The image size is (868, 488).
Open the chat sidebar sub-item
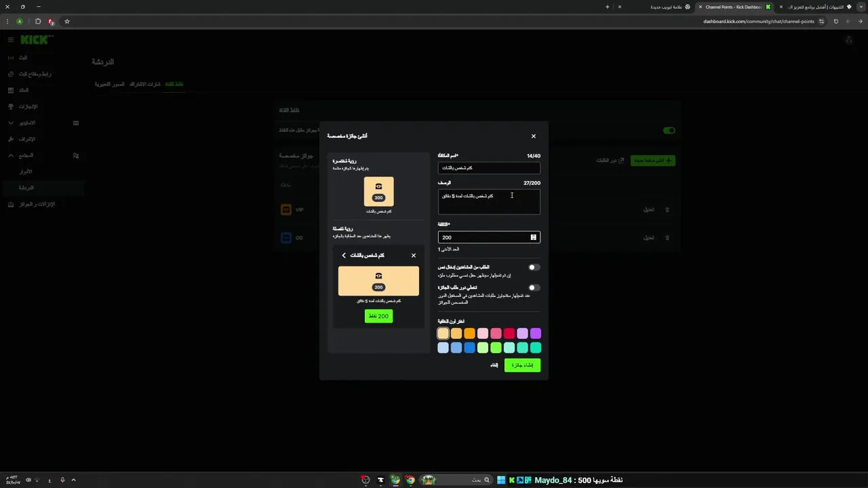[42, 188]
